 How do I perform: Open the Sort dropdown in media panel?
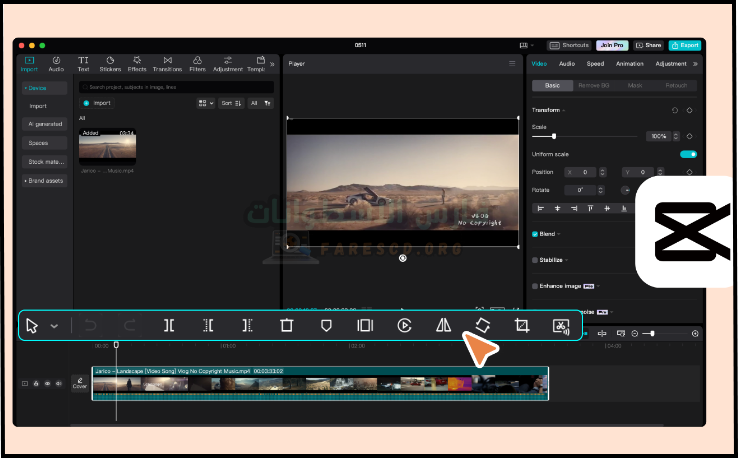[x=231, y=103]
